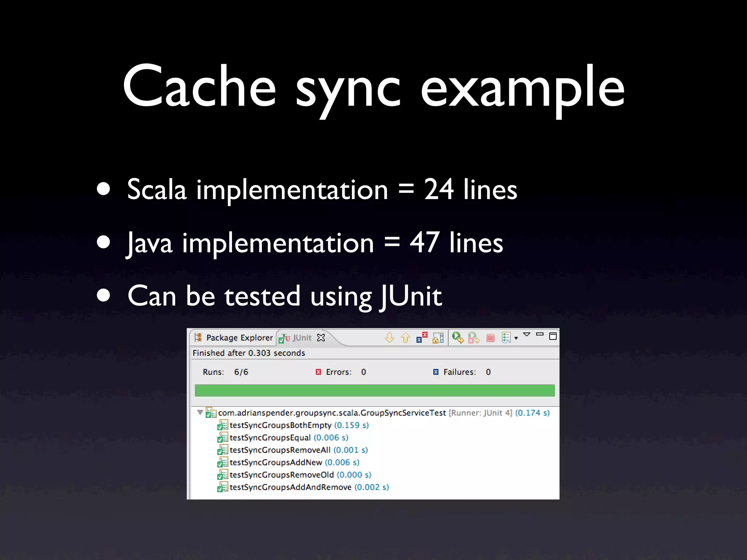Select testSyncGroupsAddNew test result

(x=289, y=462)
